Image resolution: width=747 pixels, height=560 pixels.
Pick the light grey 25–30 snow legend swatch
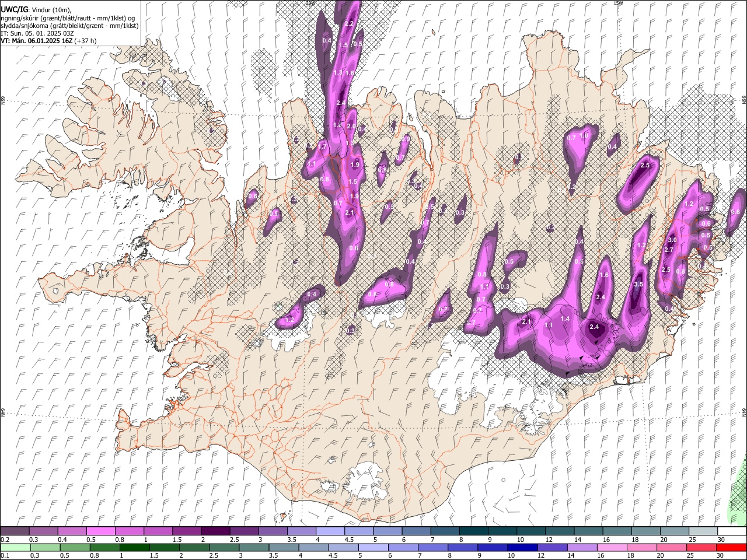tap(703, 531)
